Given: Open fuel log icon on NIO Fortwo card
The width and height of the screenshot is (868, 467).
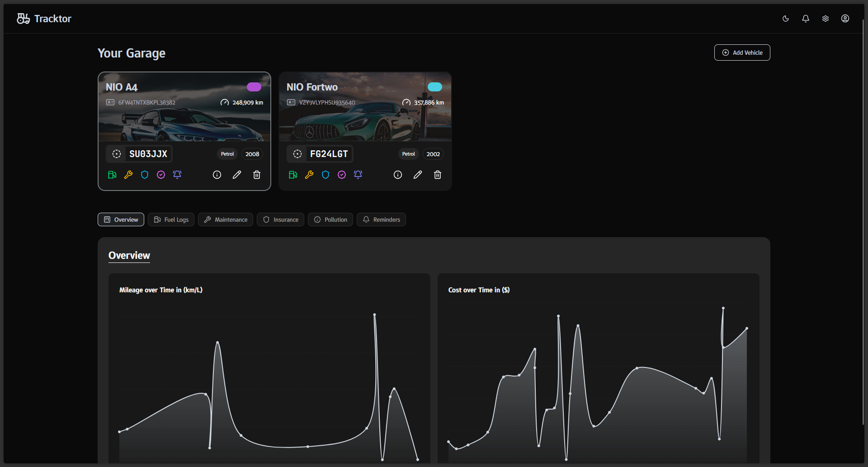Looking at the screenshot, I should pyautogui.click(x=293, y=175).
